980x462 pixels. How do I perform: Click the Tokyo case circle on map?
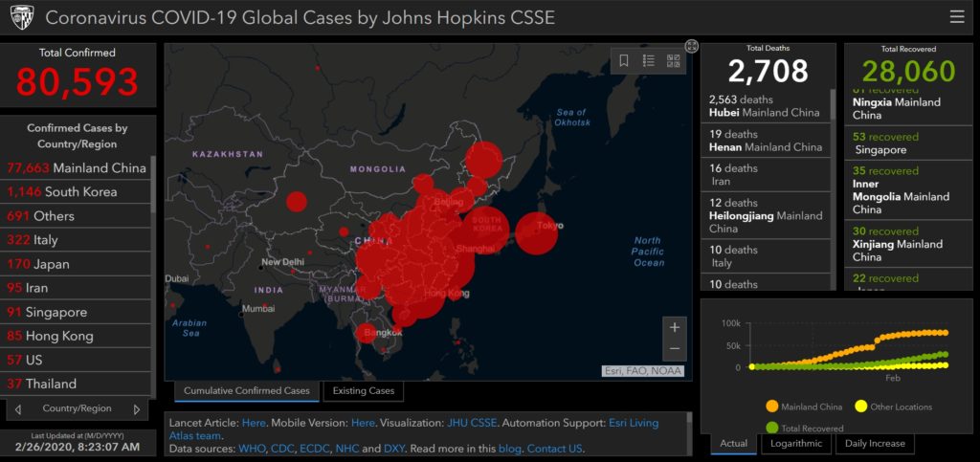[x=536, y=233]
